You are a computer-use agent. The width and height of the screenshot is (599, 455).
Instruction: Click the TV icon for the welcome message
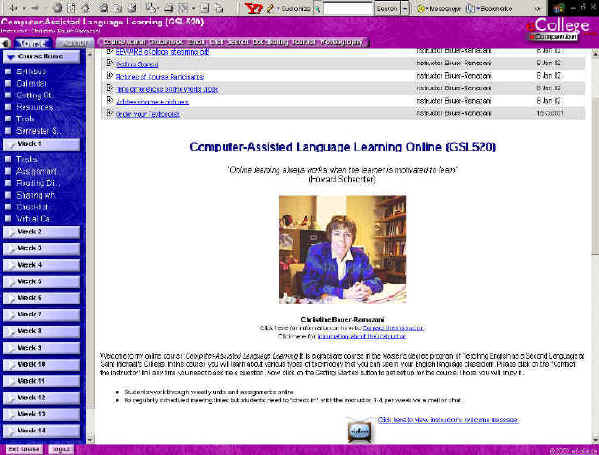(359, 431)
